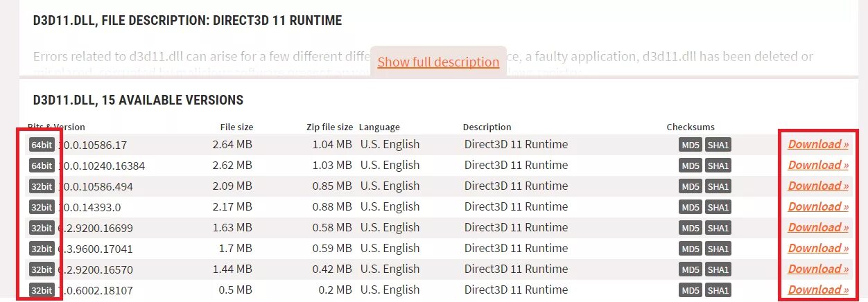Show MD5 checksum for the 1.7 MB file
The height and width of the screenshot is (302, 868).
pyautogui.click(x=691, y=249)
